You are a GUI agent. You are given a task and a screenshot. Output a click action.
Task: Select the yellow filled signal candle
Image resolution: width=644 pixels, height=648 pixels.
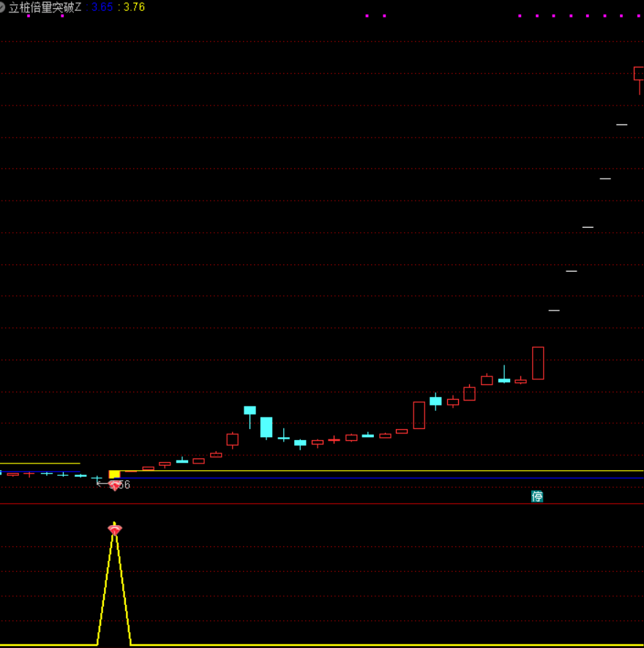(114, 474)
